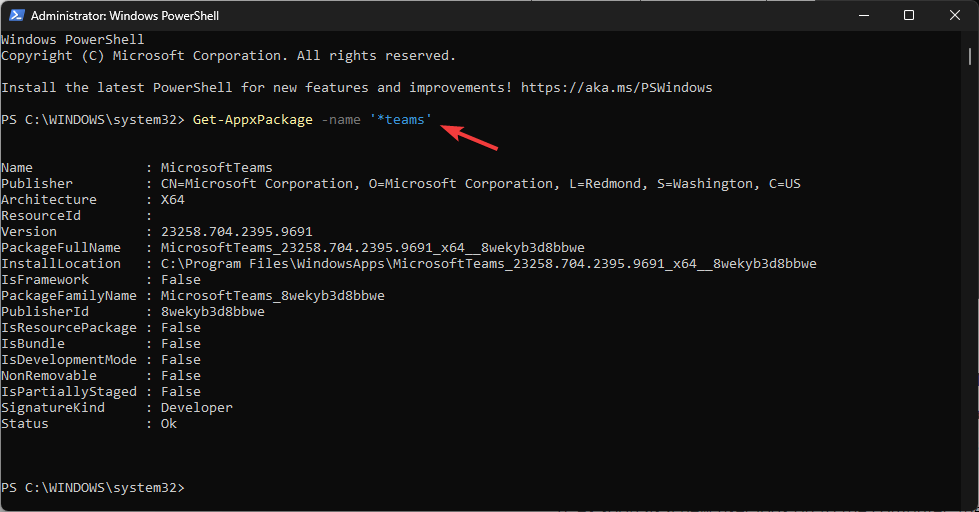Click the IsDevelopmentMode False value
Image resolution: width=979 pixels, height=512 pixels.
180,360
